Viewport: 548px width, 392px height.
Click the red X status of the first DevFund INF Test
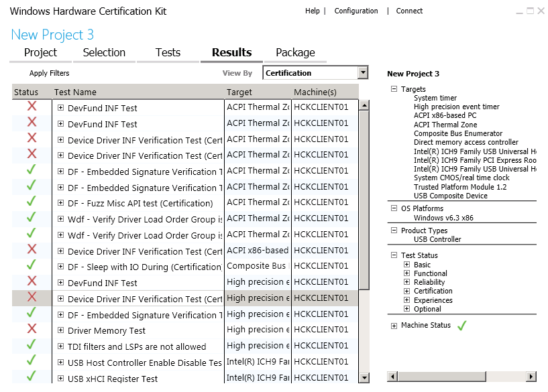[x=32, y=106]
